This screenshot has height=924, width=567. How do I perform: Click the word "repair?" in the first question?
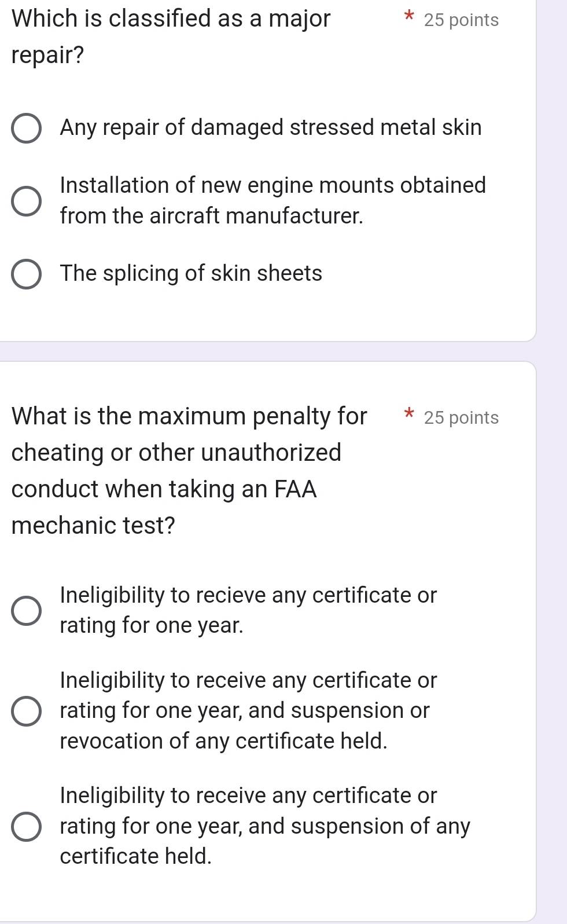coord(47,55)
